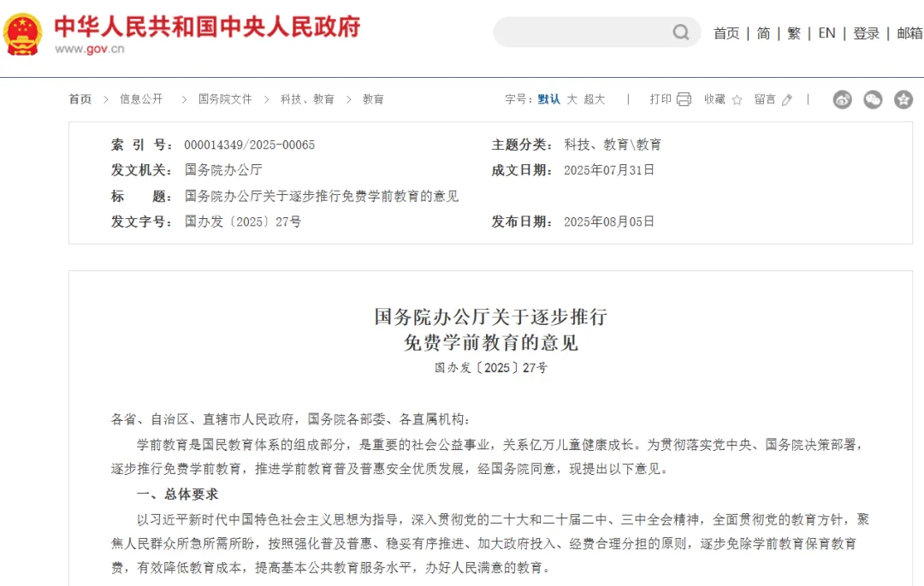The height and width of the screenshot is (586, 924).
Task: Click publish date 2025年08月05日
Action: click(x=609, y=222)
